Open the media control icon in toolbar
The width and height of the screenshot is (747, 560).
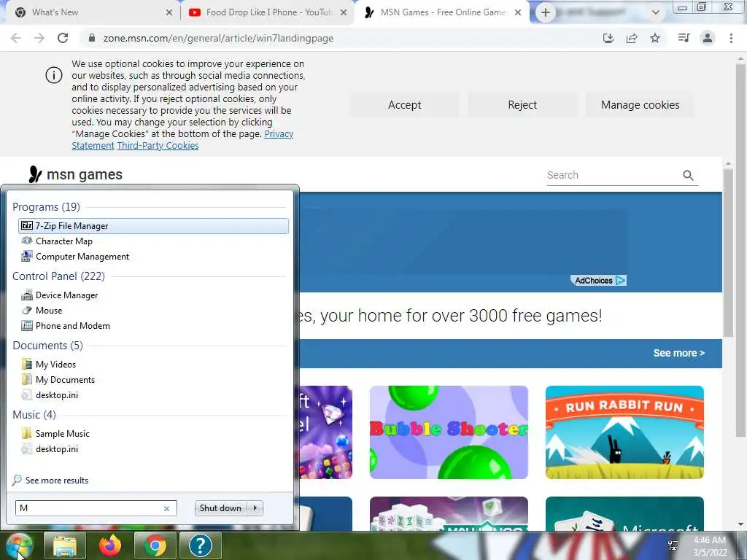pos(684,38)
